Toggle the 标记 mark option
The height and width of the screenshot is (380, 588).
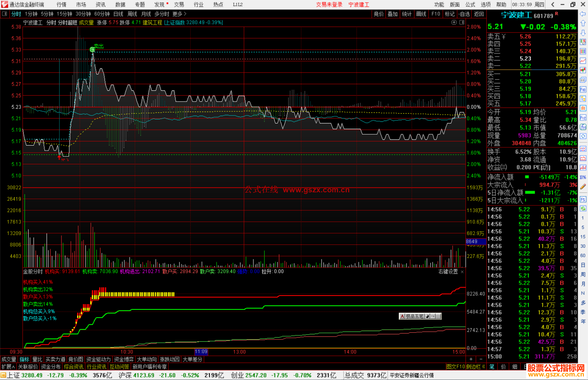pos(450,14)
